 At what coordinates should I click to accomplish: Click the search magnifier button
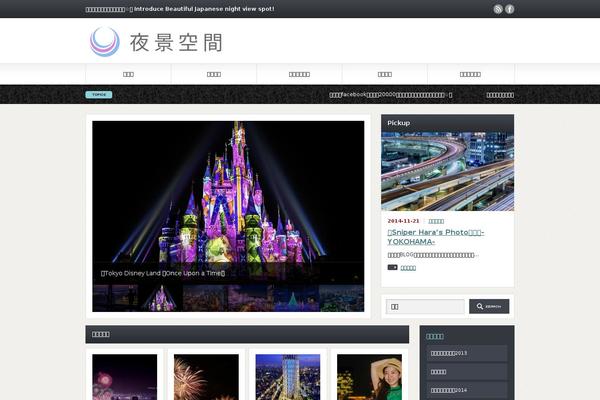489,306
